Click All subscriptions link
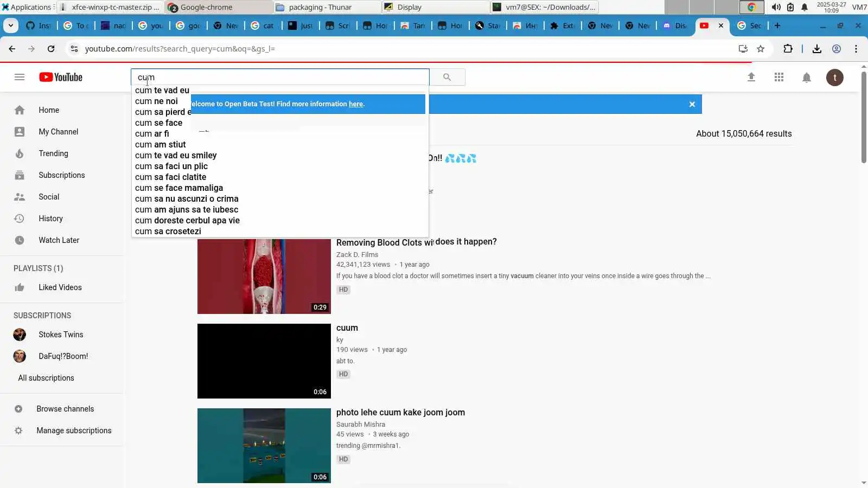The image size is (868, 488). click(x=46, y=378)
